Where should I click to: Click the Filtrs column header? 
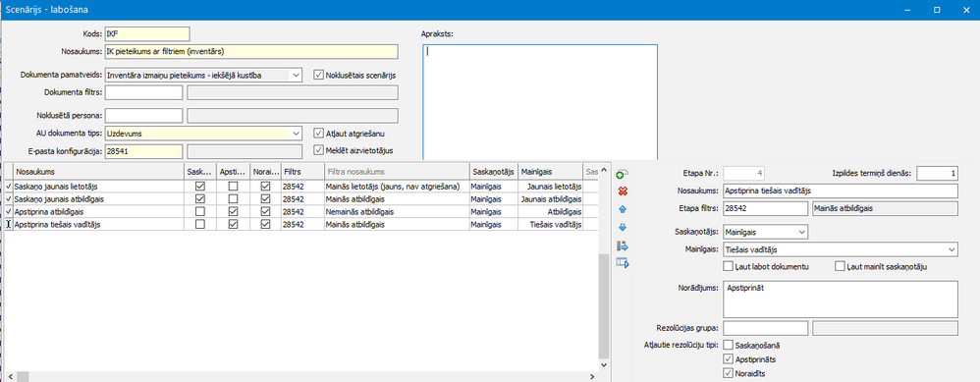coord(301,171)
